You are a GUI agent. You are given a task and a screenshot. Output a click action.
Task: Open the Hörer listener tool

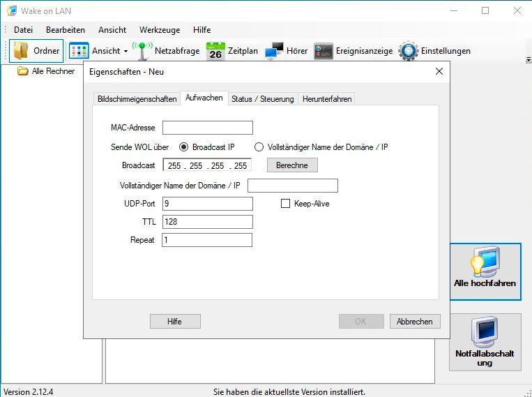275,51
